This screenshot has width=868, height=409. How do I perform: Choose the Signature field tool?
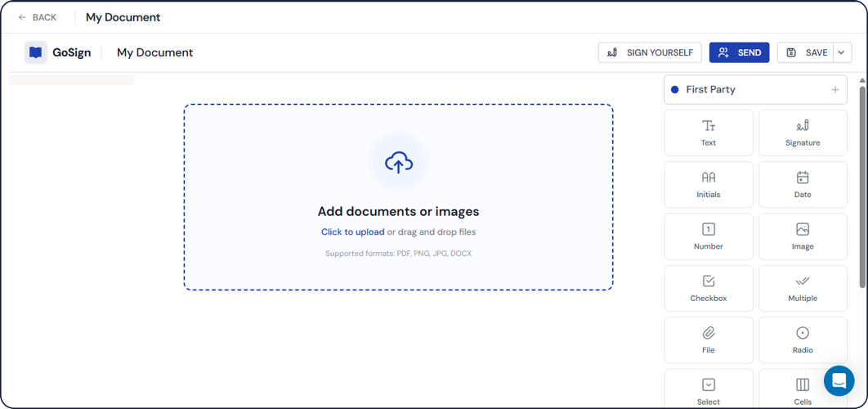803,133
